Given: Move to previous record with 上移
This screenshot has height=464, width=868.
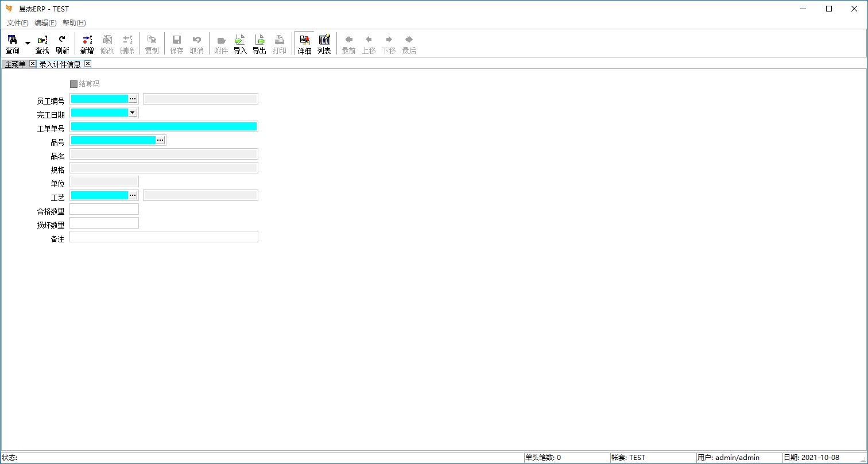Looking at the screenshot, I should click(369, 44).
